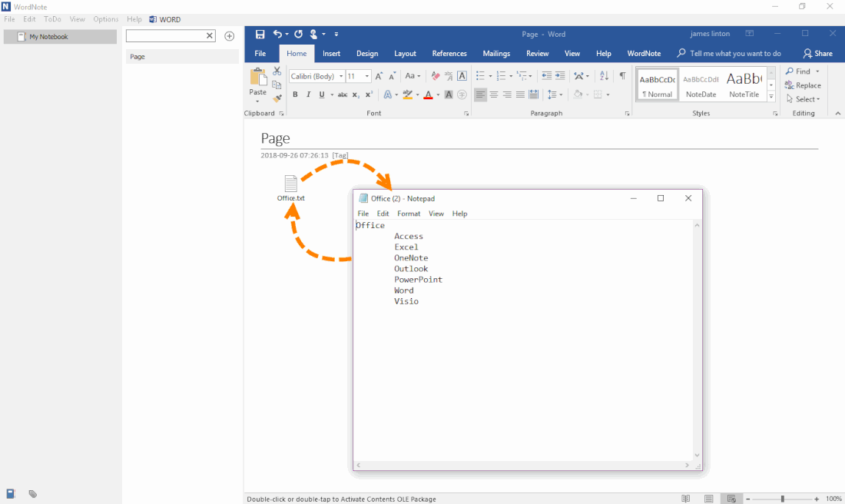Screen dimensions: 845x504
Task: Apply the NoteDate style
Action: (x=701, y=84)
